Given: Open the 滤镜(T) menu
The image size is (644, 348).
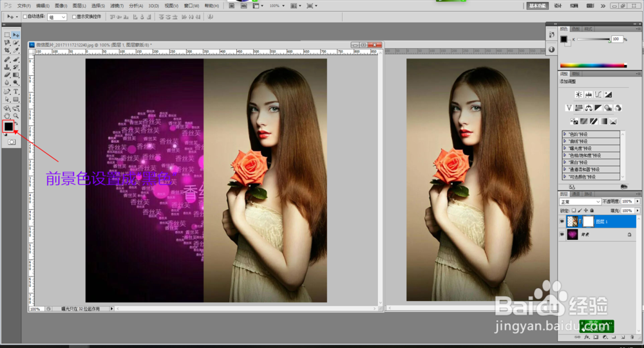Looking at the screenshot, I should coord(117,6).
